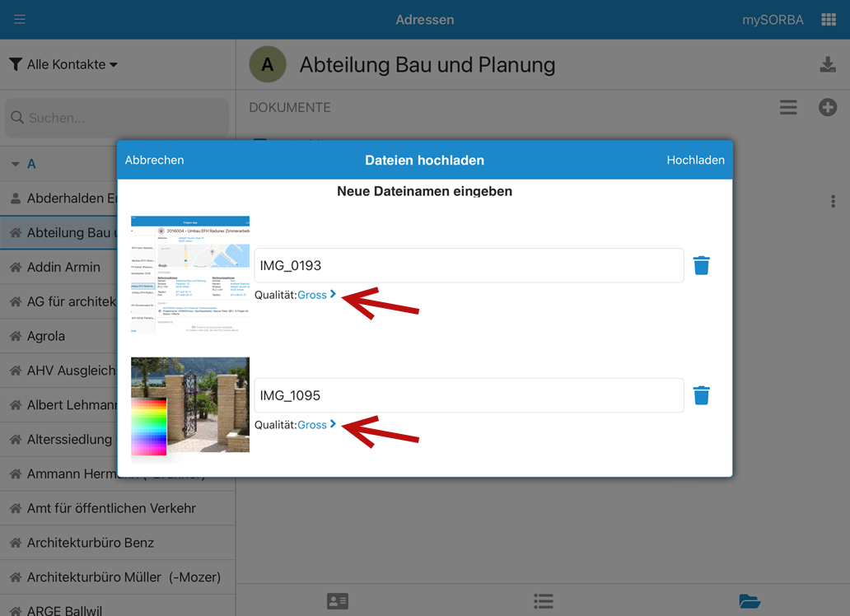Select Architekturbüro Benz in contact list
Screen dimensions: 850x616
pos(91,543)
